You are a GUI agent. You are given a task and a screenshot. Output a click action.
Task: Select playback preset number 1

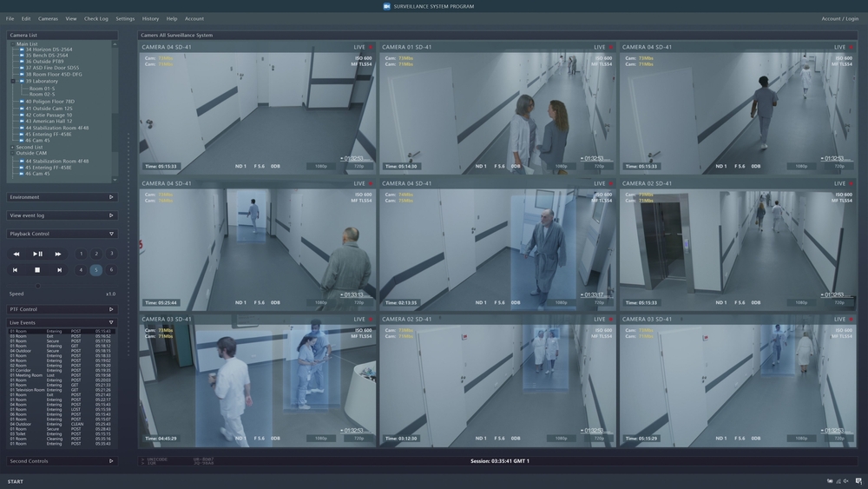(x=82, y=254)
